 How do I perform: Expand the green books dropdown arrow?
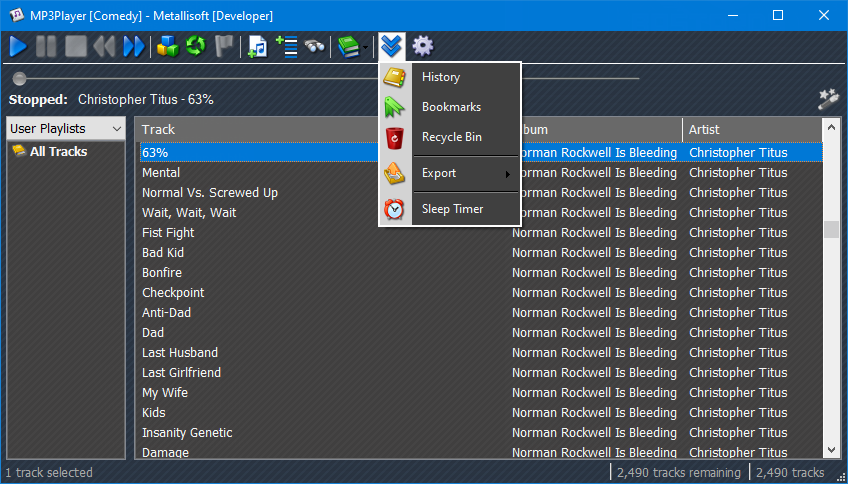(366, 47)
